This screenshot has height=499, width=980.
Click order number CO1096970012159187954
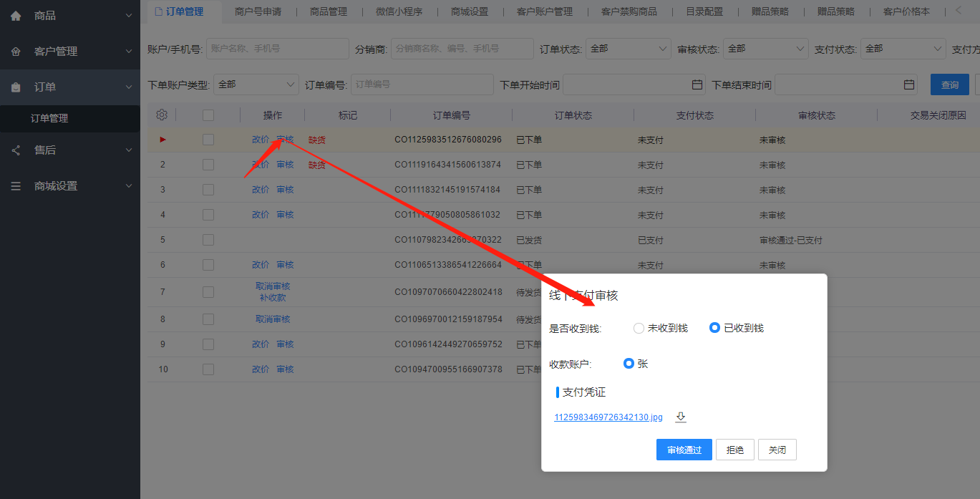448,319
